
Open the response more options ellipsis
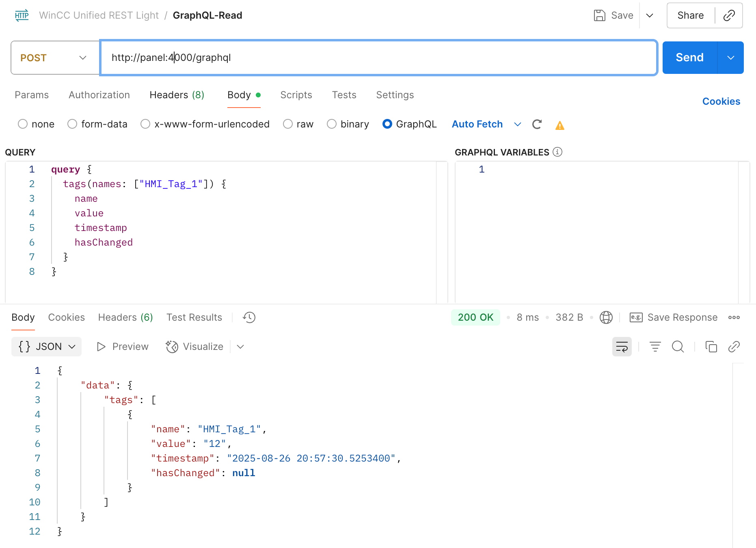[734, 317]
